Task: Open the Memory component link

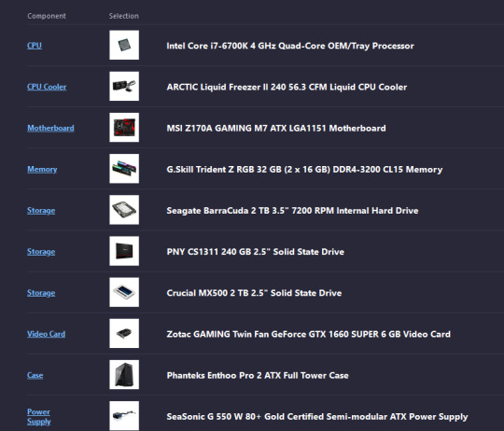Action: point(42,169)
